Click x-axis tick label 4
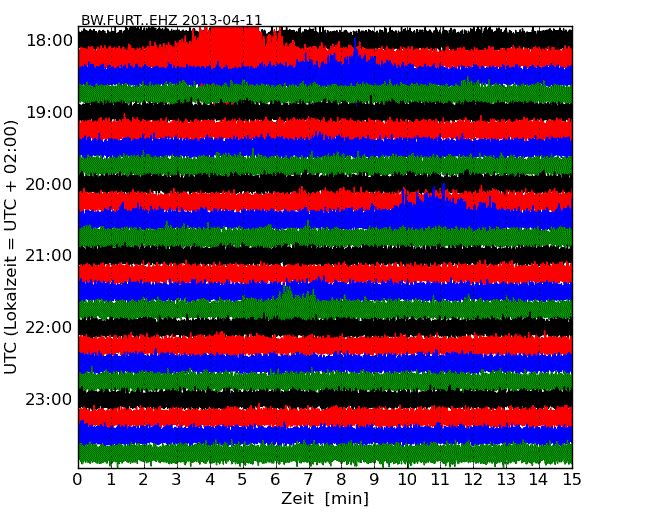650x520 pixels. (210, 479)
